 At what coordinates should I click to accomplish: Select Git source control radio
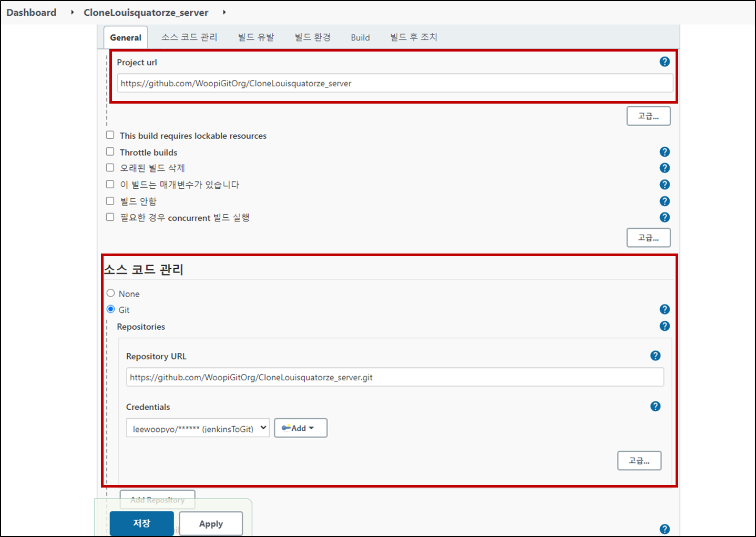coord(110,309)
